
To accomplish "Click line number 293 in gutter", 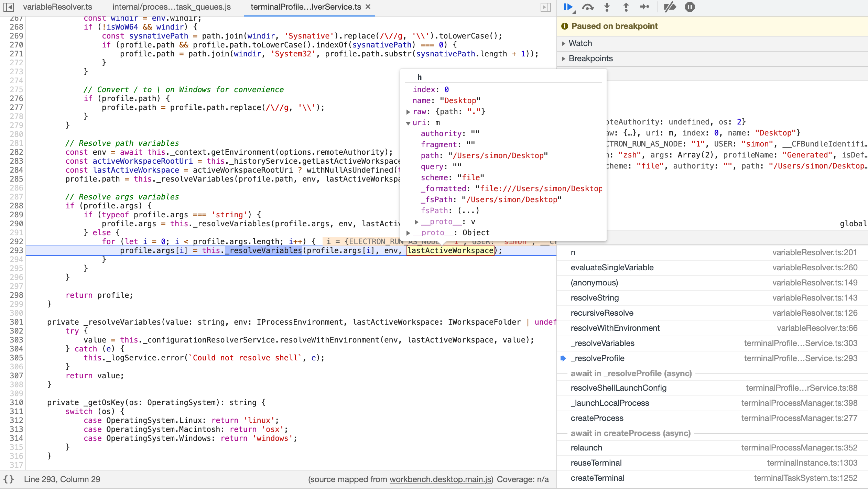I will pyautogui.click(x=17, y=250).
